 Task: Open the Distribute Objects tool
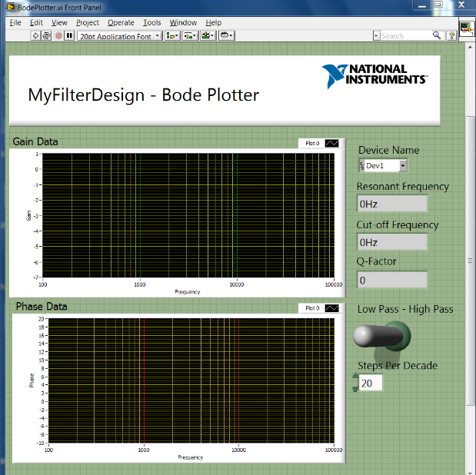coord(190,35)
